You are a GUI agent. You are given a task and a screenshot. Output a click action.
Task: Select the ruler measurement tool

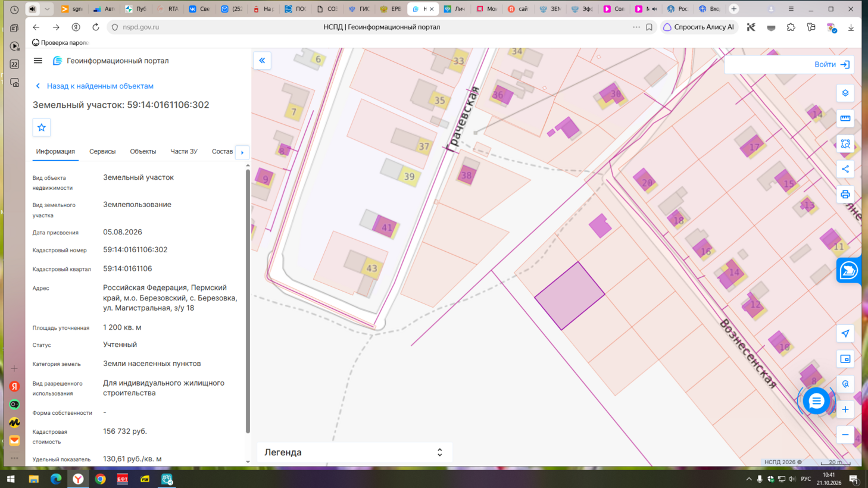coord(845,118)
